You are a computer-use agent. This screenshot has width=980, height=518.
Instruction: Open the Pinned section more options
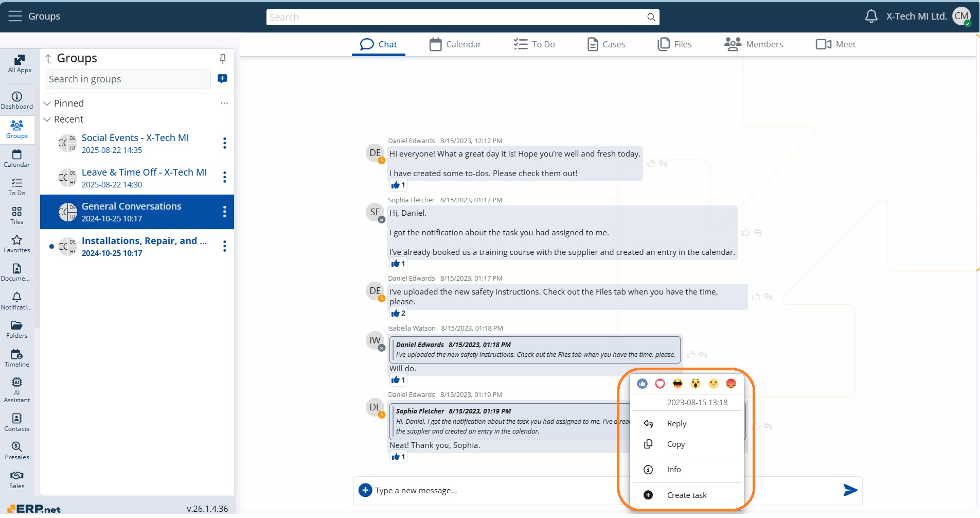click(x=224, y=103)
